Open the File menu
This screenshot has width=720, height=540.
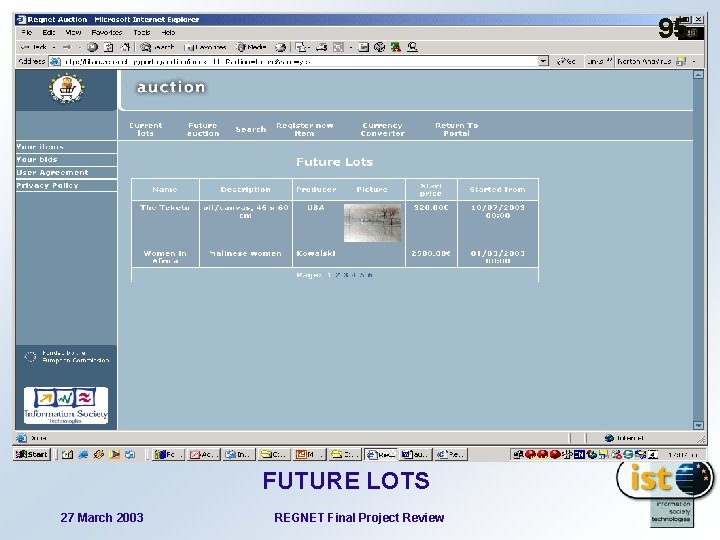coord(26,33)
